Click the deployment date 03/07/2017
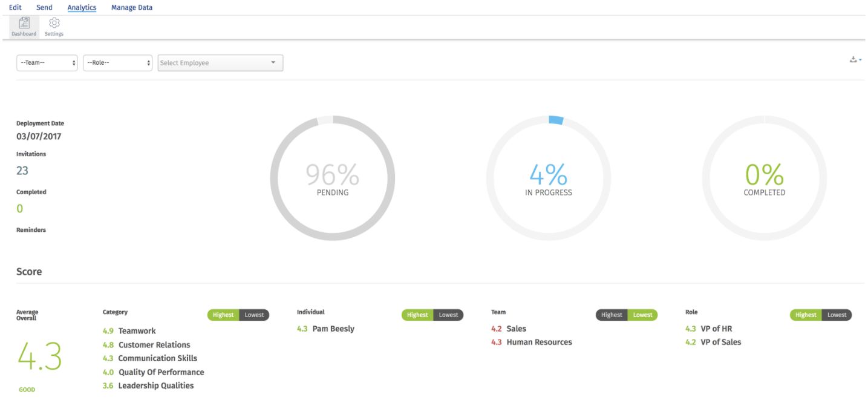Image resolution: width=868 pixels, height=403 pixels. pos(39,136)
